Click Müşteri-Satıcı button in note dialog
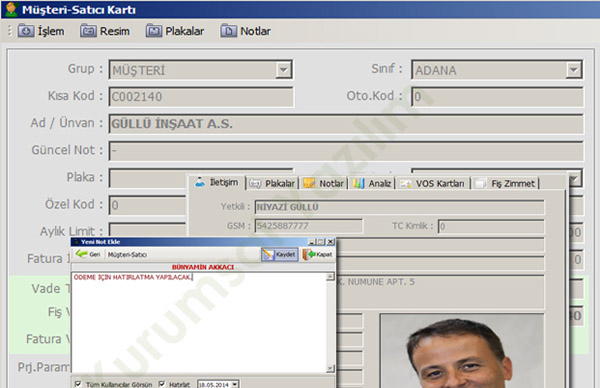 [127, 254]
